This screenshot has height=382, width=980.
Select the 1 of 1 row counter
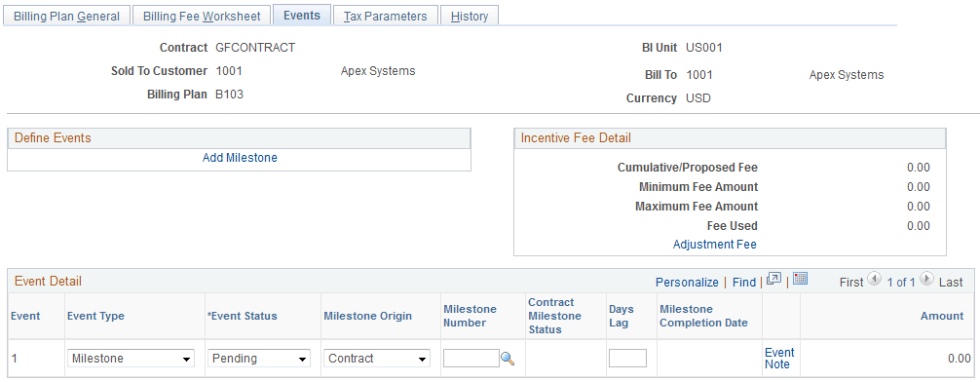[x=901, y=282]
